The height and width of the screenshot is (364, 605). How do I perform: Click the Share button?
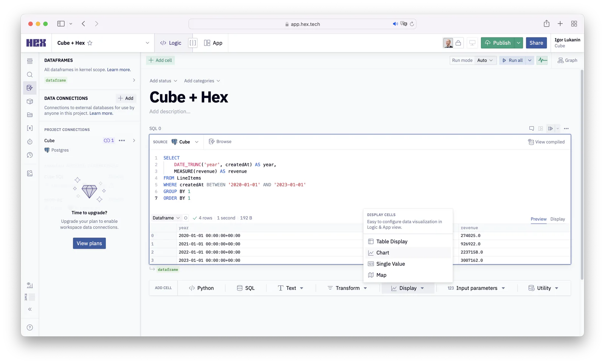(x=536, y=43)
